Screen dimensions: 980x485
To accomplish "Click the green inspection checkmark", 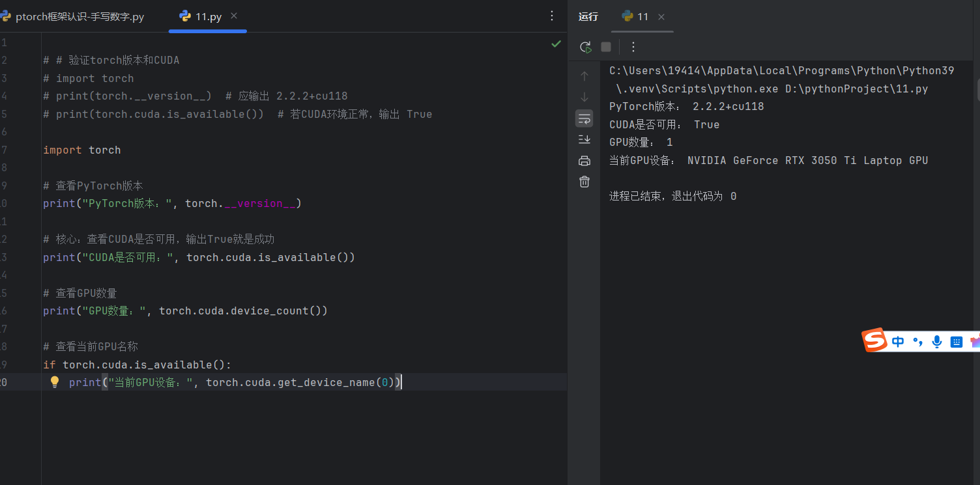I will [x=556, y=44].
